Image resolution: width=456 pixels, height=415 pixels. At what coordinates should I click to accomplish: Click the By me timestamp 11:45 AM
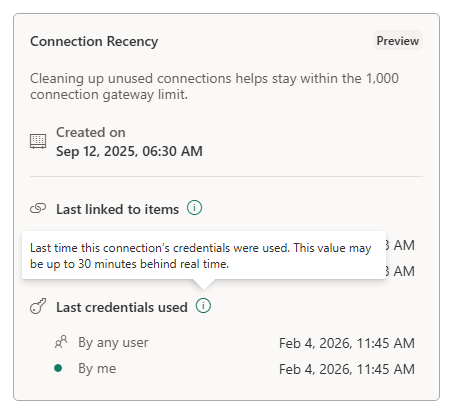point(386,369)
